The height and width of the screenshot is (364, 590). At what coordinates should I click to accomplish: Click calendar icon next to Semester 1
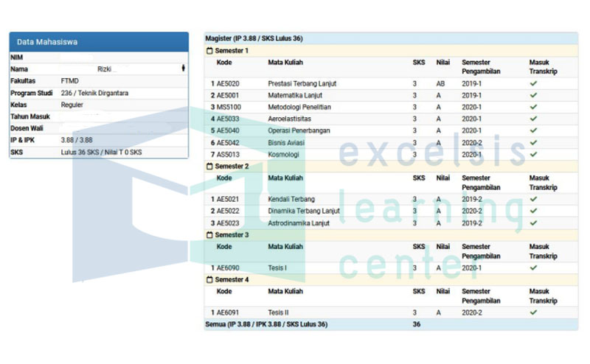[209, 50]
